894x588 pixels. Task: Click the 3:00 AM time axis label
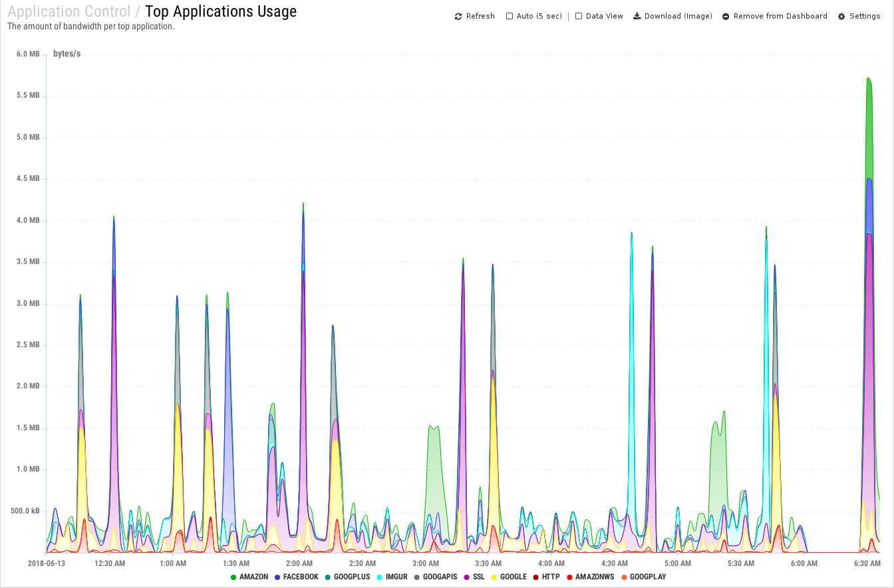pos(425,563)
